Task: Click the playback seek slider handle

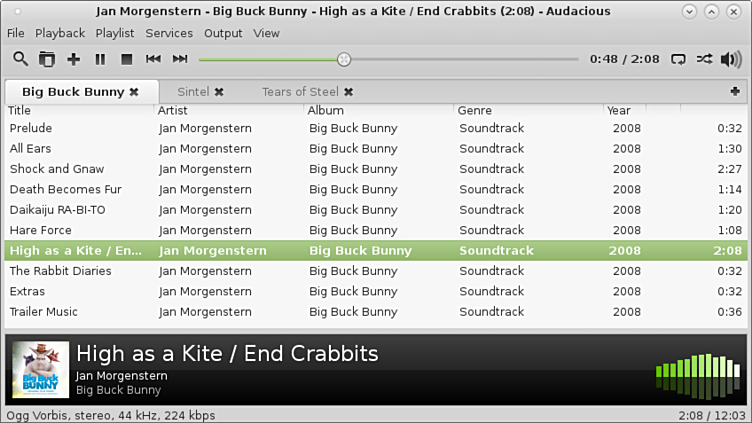Action: (x=344, y=59)
